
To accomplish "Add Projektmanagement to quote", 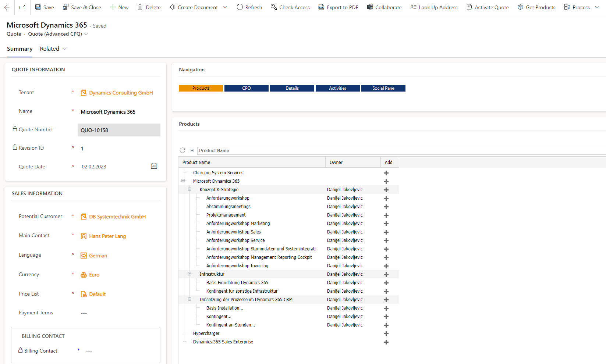I will pyautogui.click(x=386, y=215).
